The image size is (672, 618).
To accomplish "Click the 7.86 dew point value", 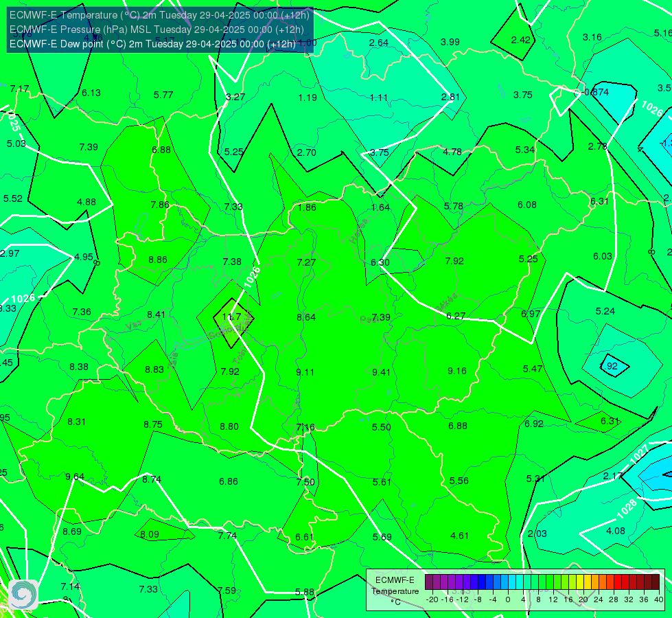I will click(160, 205).
